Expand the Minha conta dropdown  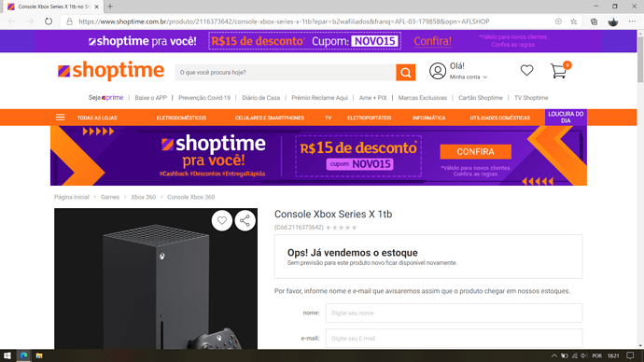pos(469,77)
